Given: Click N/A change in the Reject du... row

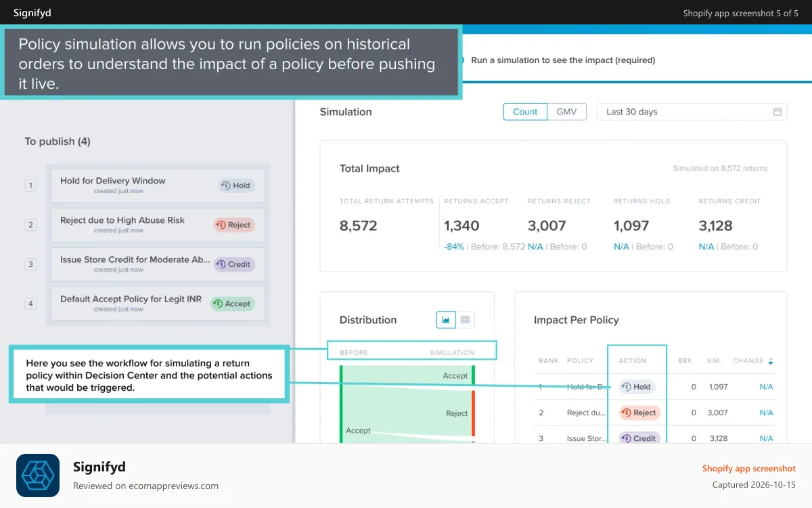Looking at the screenshot, I should (x=766, y=412).
